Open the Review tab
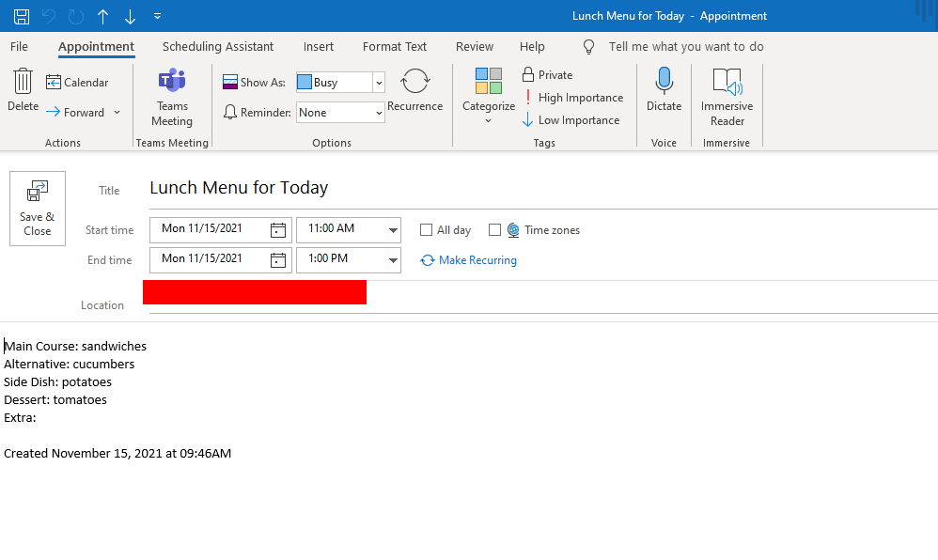Image resolution: width=938 pixels, height=560 pixels. click(x=475, y=47)
